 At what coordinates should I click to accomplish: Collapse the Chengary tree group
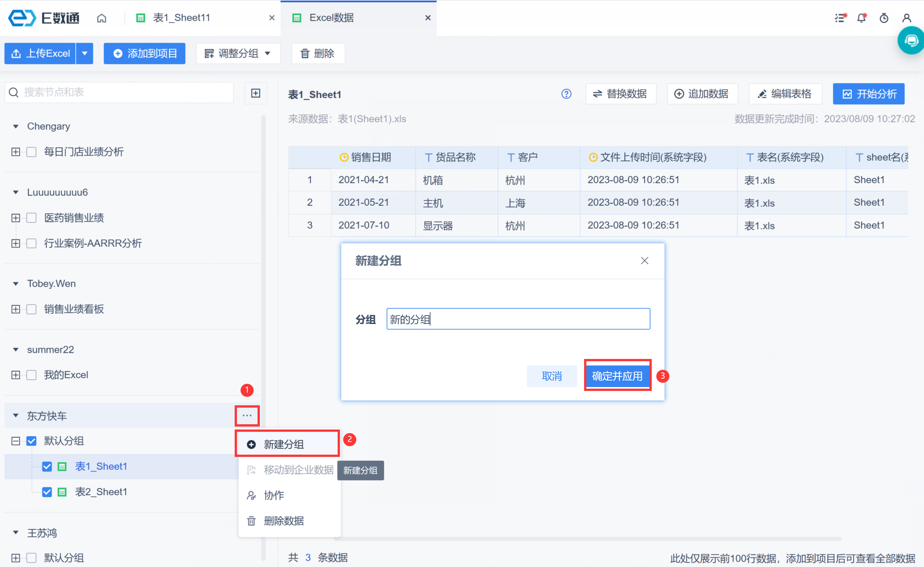coord(16,126)
